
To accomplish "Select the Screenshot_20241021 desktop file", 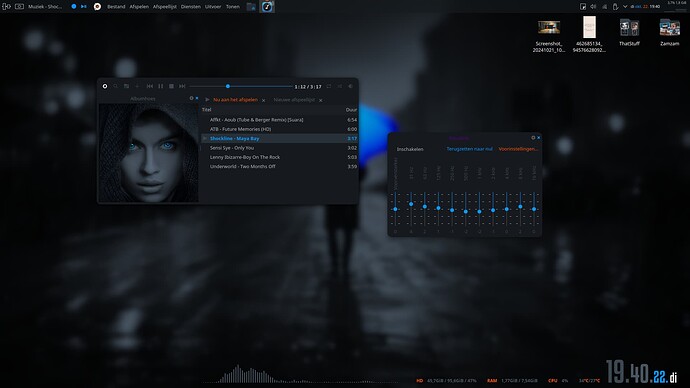I will [x=548, y=36].
